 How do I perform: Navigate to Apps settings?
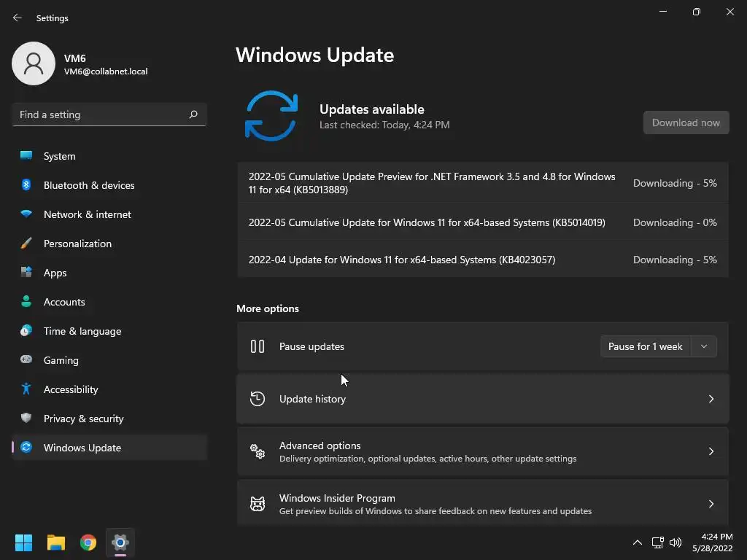point(109,273)
